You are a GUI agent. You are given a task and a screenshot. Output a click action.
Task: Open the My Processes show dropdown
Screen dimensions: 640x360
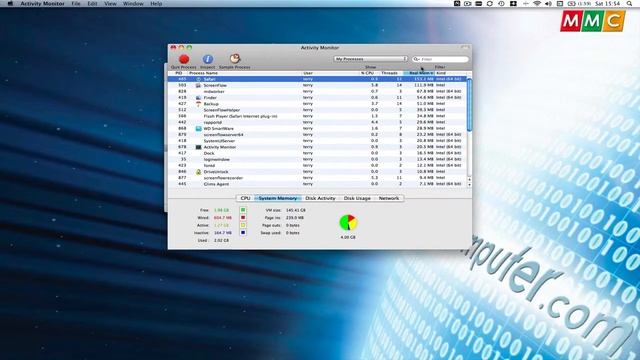pos(370,59)
